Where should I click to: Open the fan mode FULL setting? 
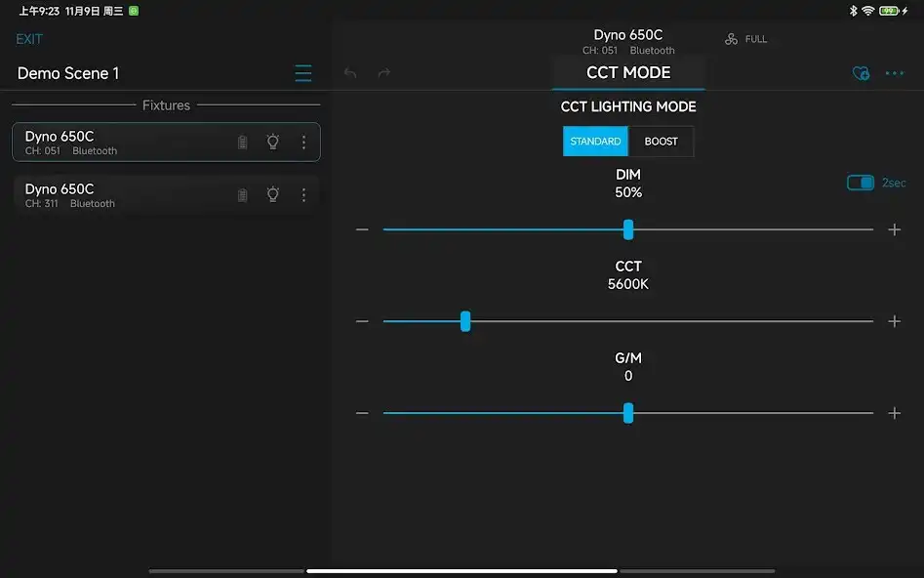(746, 39)
